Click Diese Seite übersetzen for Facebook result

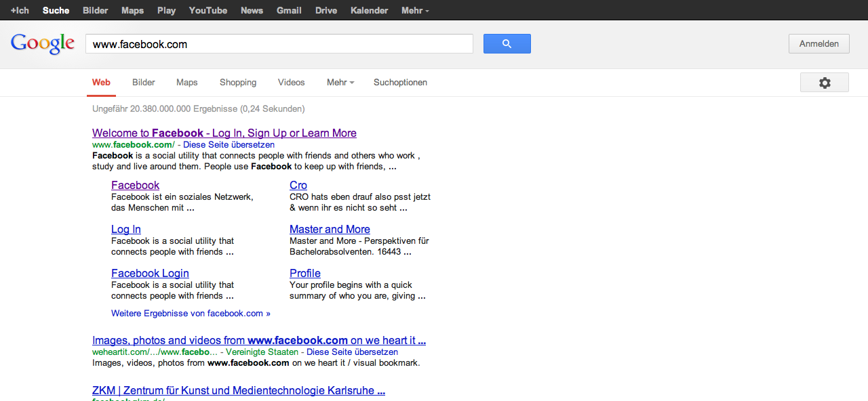click(x=229, y=145)
